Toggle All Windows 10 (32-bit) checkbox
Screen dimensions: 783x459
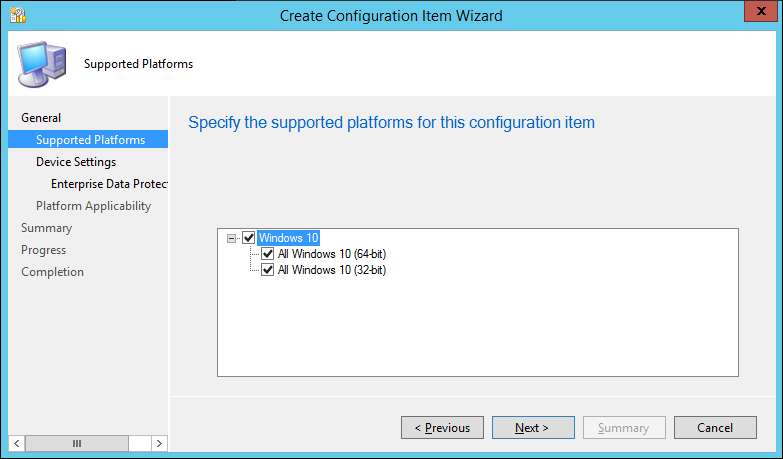(267, 270)
